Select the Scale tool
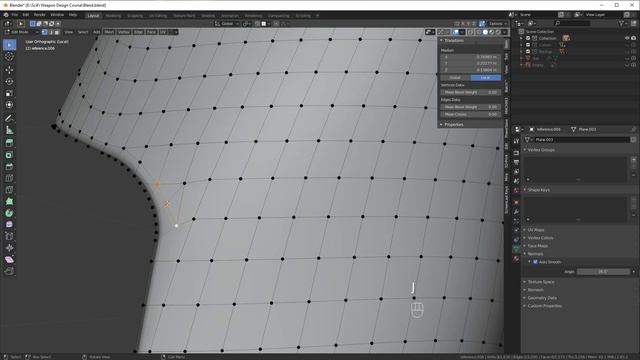Viewport: 640px width, 360px height. tap(9, 93)
